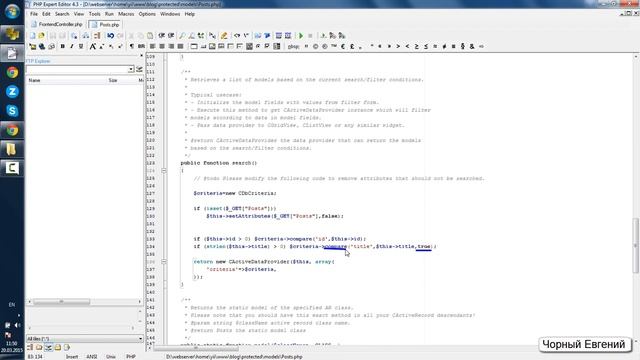Apply bold formatting with B icon
This screenshot has height=360, width=640.
pos(62,47)
